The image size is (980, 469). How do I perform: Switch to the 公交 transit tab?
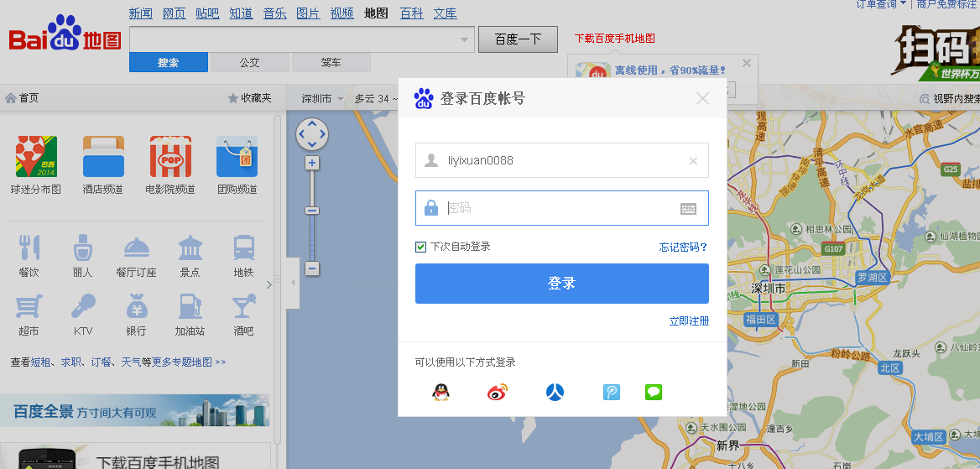249,63
